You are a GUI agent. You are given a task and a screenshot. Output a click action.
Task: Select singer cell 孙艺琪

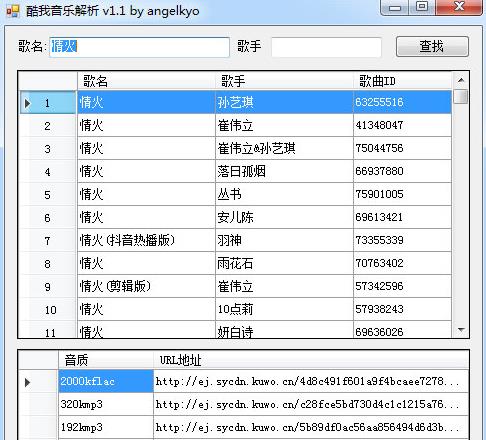[284, 102]
